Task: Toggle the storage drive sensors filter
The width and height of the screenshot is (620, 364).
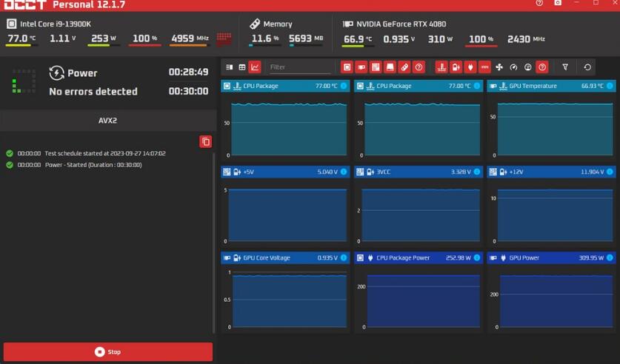Action: point(390,67)
